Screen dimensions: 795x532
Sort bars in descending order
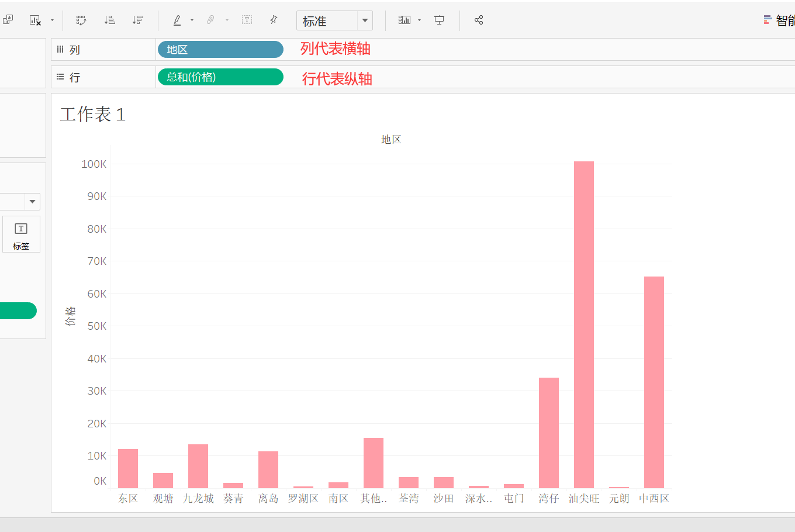point(137,20)
